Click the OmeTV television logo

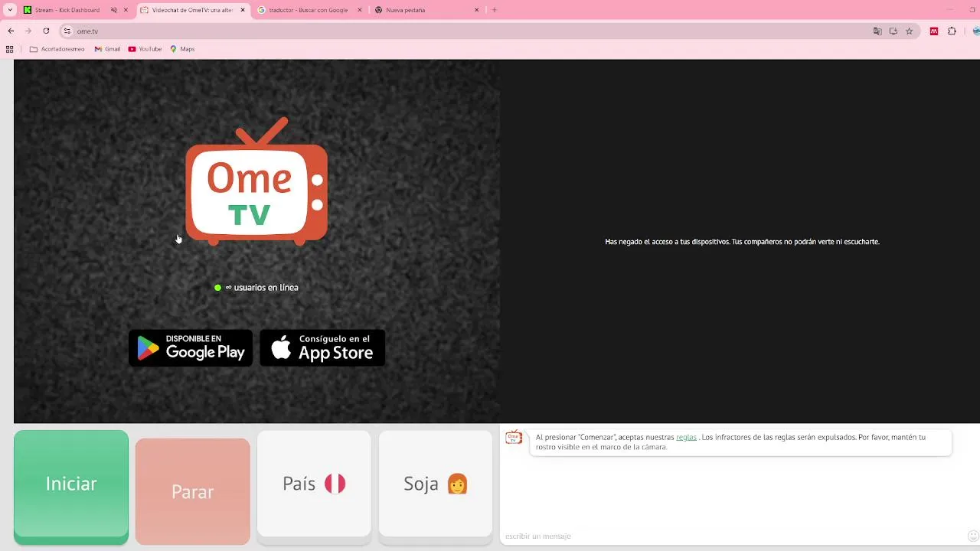256,182
